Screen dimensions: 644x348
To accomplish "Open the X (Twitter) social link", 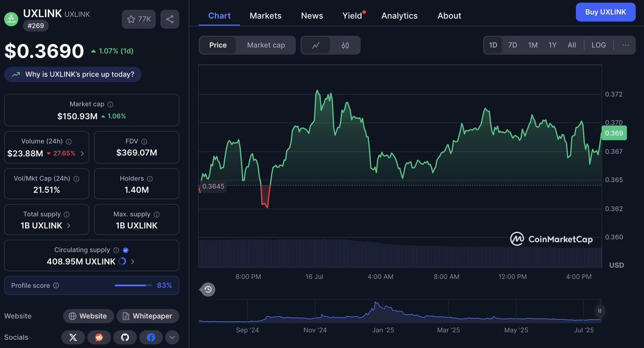I will [73, 337].
